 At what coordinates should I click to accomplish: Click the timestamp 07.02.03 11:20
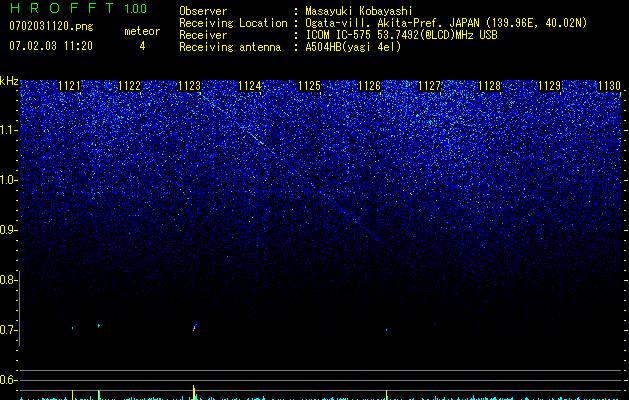pos(51,46)
